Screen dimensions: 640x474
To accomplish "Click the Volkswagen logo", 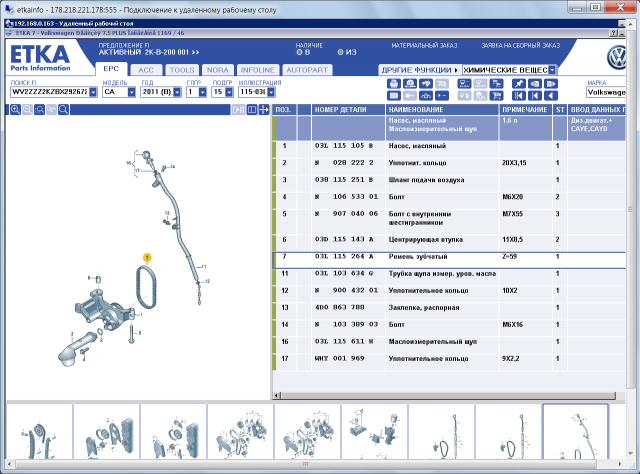I will 617,57.
